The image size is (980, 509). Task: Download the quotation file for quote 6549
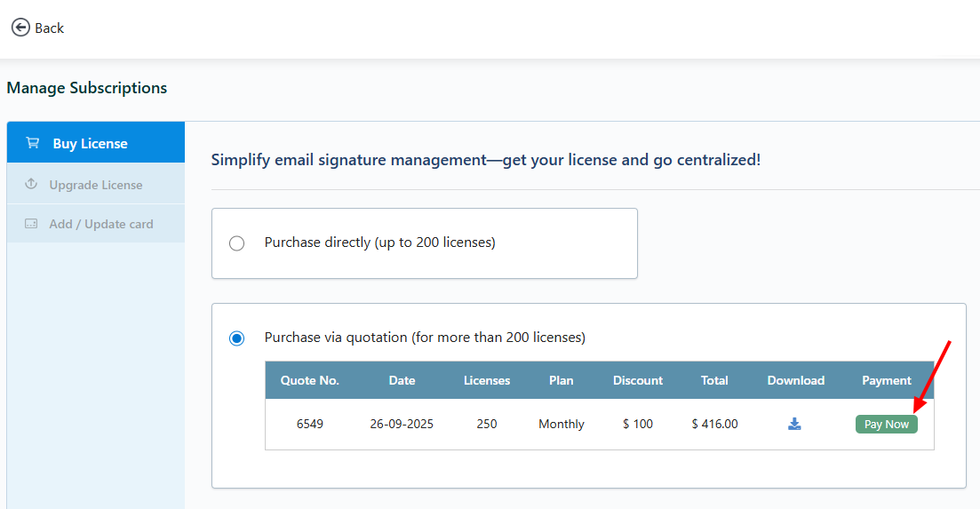(x=794, y=425)
